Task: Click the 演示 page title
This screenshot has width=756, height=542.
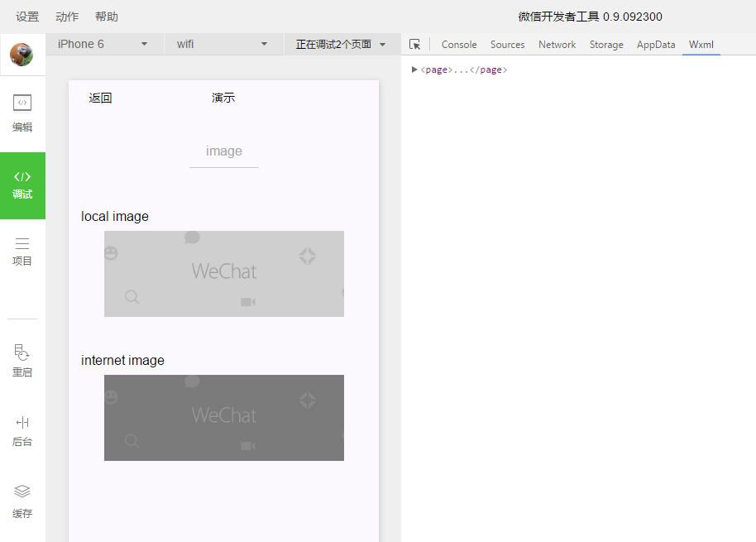Action: (223, 98)
